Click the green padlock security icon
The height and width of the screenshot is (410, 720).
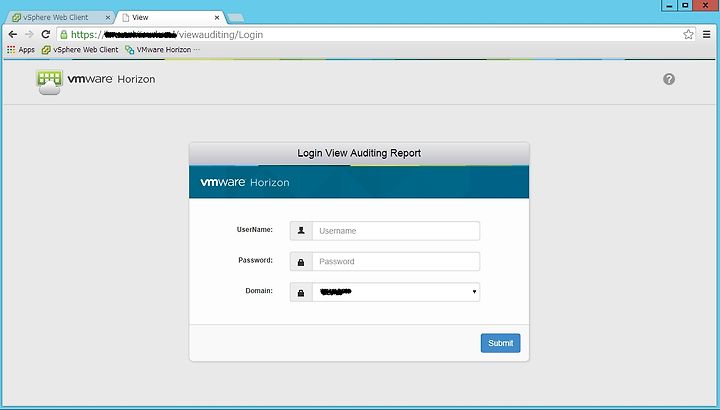coord(64,34)
